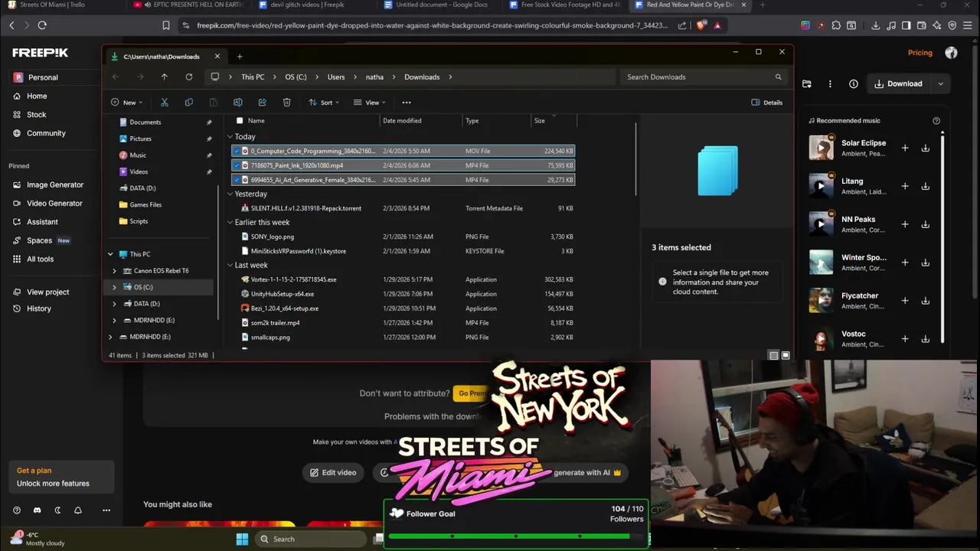Click Freepik save-to-collection folder icon
This screenshot has height=551, width=980.
pyautogui.click(x=806, y=84)
